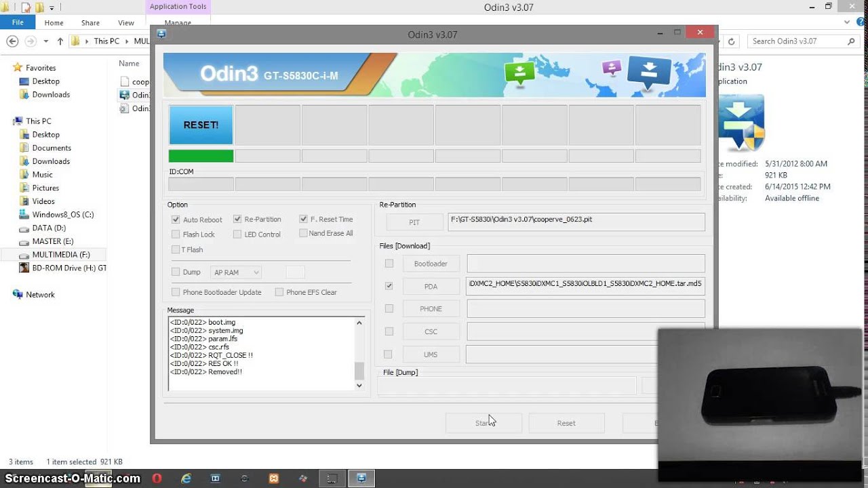The image size is (868, 488).
Task: Click the Up arrow in File Explorer
Action: 60,41
